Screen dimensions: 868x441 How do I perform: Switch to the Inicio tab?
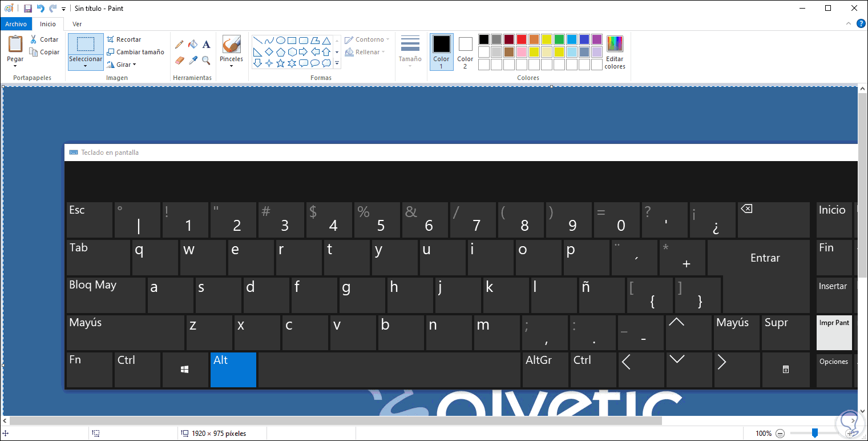(48, 24)
